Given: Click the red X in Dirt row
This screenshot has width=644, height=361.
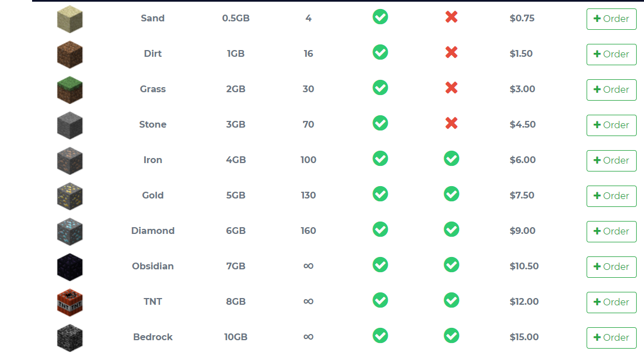Looking at the screenshot, I should click(x=451, y=53).
